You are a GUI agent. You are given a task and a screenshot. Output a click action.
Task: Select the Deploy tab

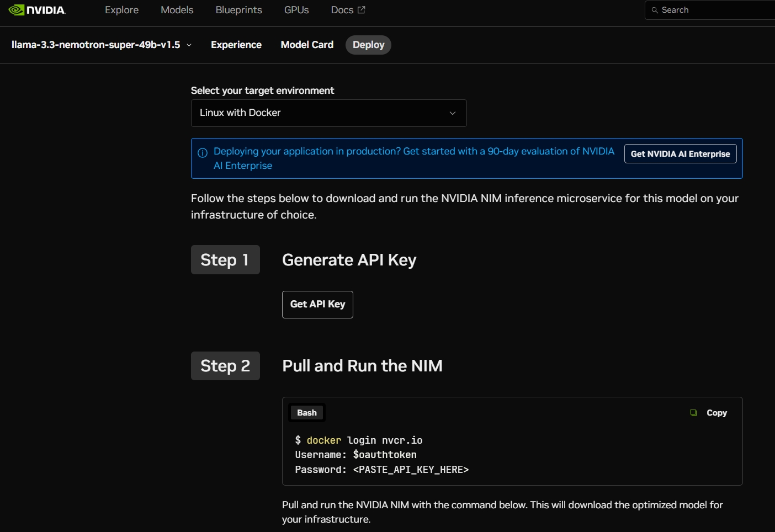click(x=368, y=45)
